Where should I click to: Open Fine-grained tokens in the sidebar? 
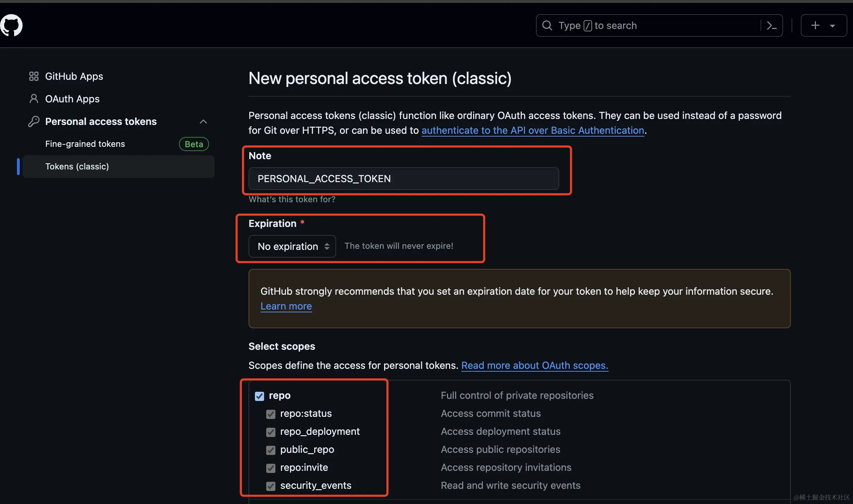pos(85,144)
